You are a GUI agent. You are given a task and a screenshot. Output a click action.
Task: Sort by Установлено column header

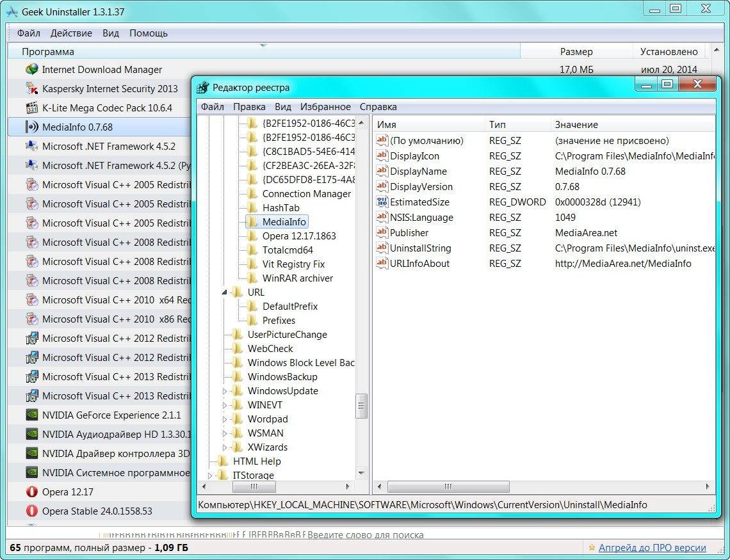click(x=669, y=52)
